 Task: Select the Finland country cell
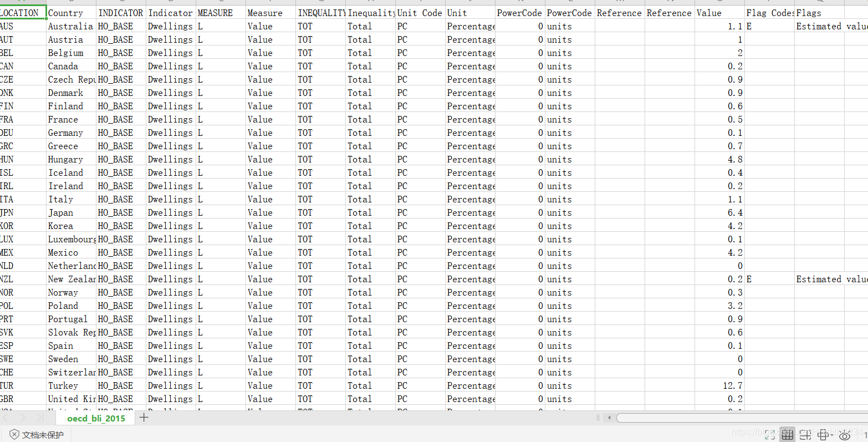click(x=71, y=106)
